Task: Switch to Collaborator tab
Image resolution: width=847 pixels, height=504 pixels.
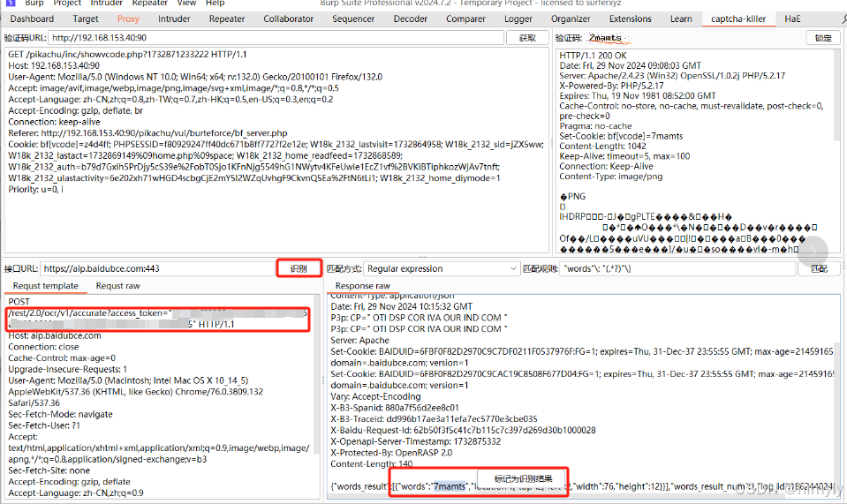Action: click(289, 19)
